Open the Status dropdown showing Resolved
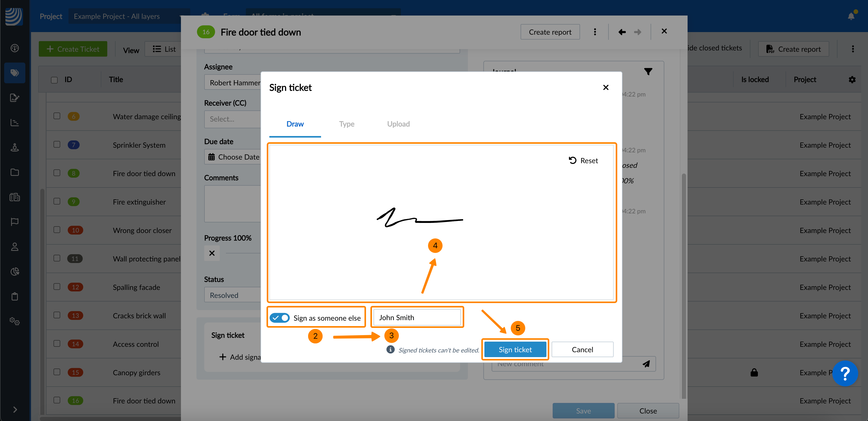The image size is (868, 421). tap(232, 295)
